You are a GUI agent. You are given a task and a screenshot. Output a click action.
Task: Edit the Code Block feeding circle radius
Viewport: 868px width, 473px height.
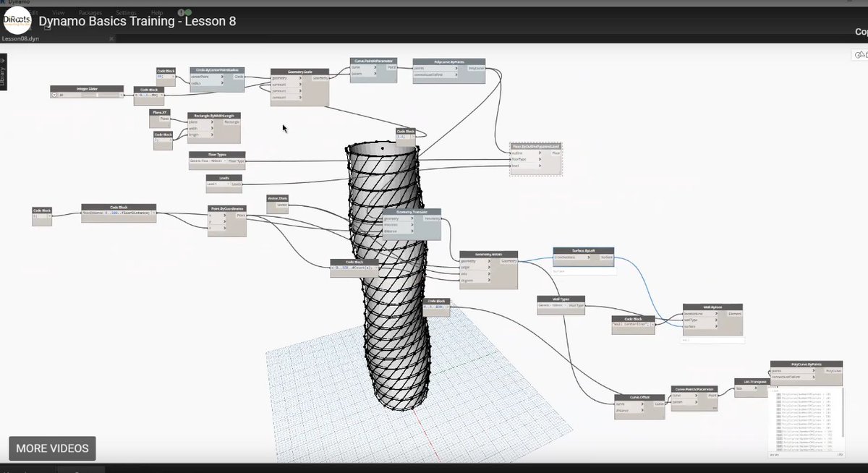166,76
